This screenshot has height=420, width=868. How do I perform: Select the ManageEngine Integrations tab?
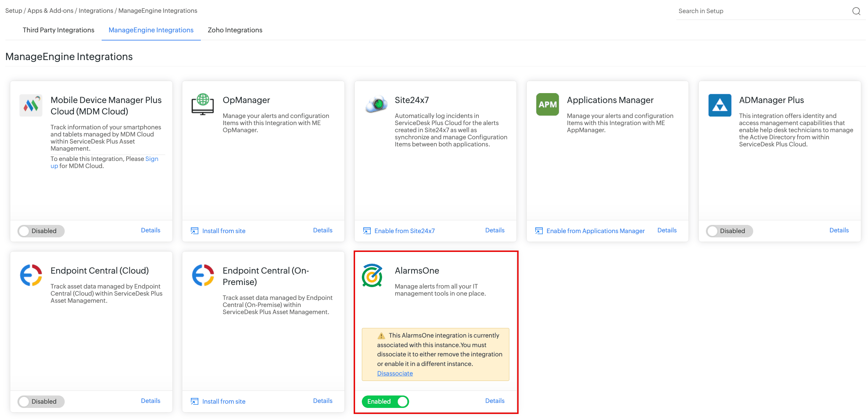tap(151, 30)
